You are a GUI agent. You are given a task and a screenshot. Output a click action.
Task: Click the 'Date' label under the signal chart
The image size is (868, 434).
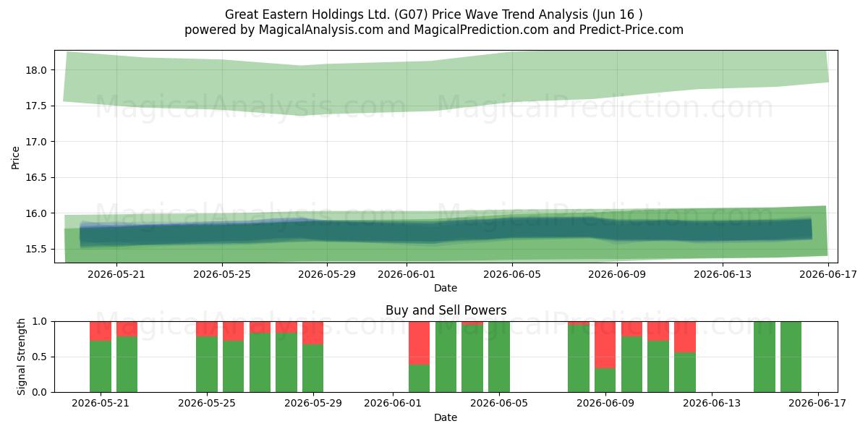coord(446,417)
